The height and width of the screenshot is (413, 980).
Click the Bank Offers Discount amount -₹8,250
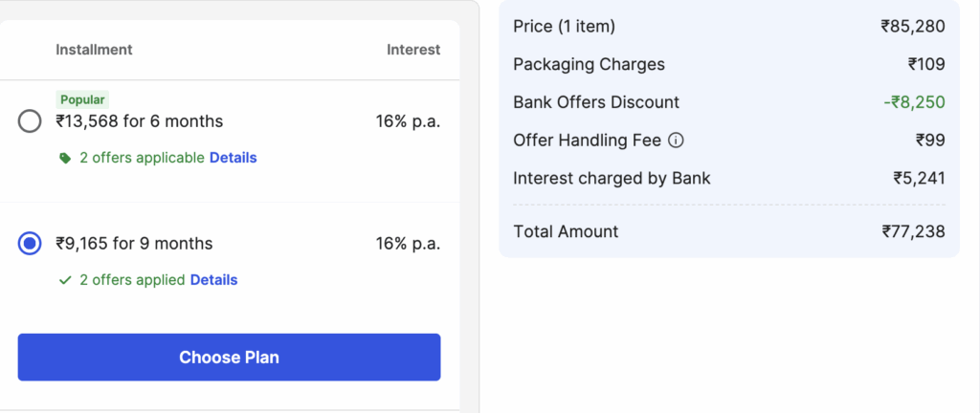tap(914, 102)
